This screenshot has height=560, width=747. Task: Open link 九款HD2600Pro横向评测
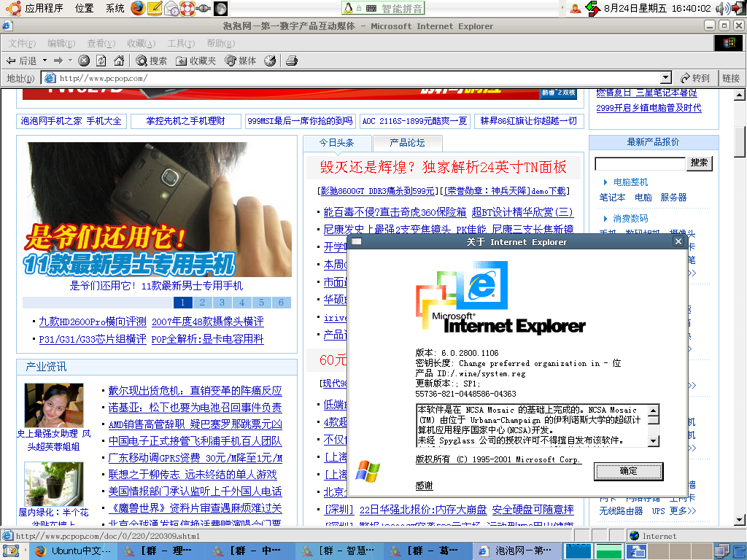(x=93, y=322)
